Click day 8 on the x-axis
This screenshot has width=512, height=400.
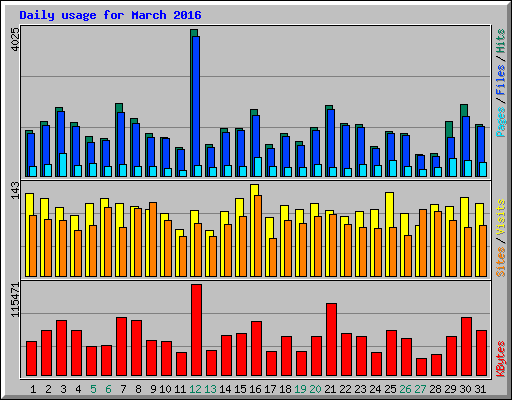[138, 389]
